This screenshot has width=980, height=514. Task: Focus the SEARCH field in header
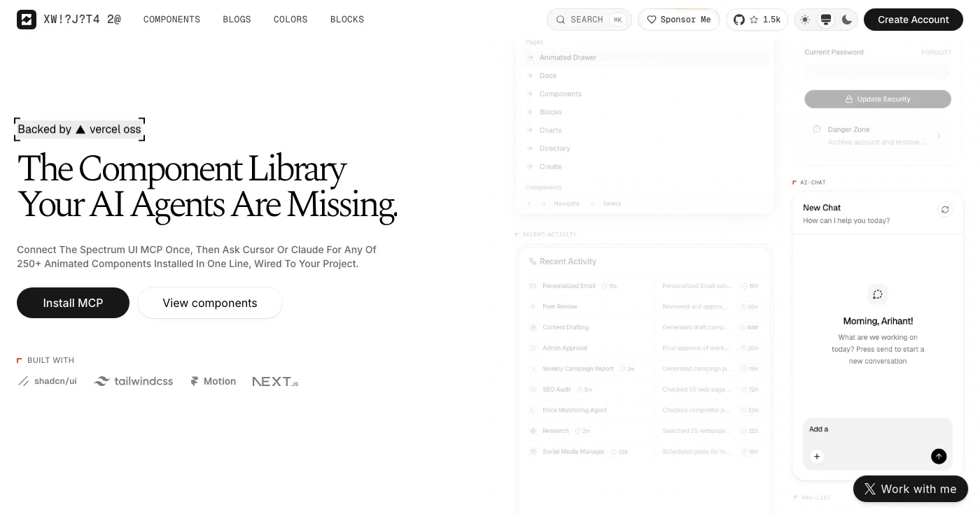[589, 20]
